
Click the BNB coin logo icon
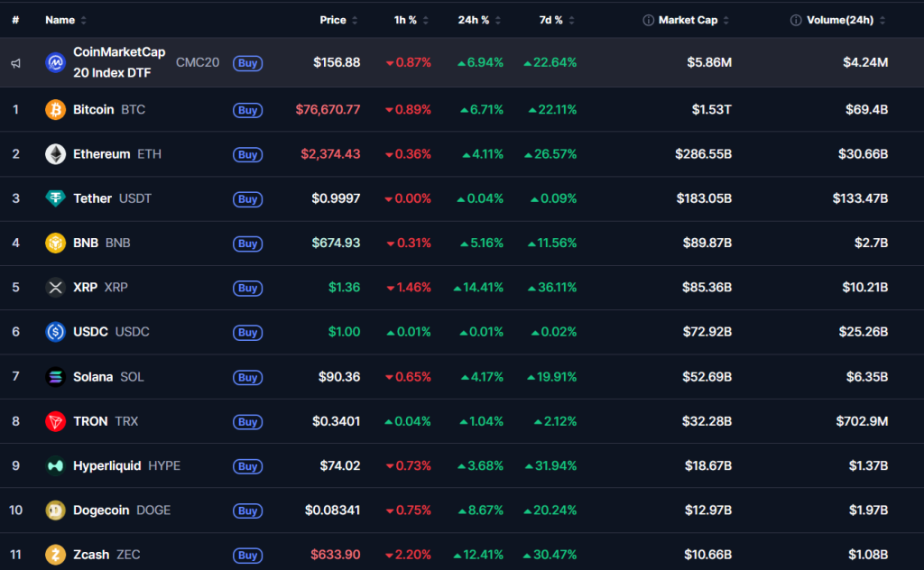click(55, 244)
